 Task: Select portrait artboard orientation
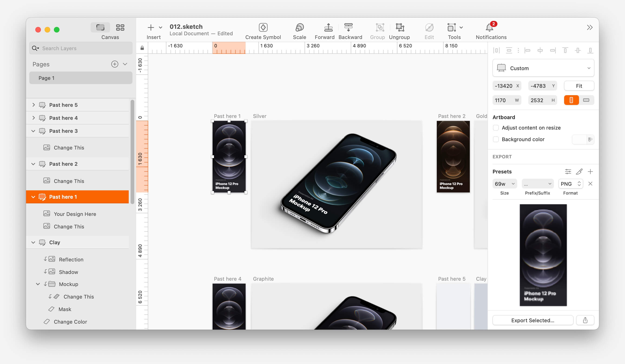[571, 100]
